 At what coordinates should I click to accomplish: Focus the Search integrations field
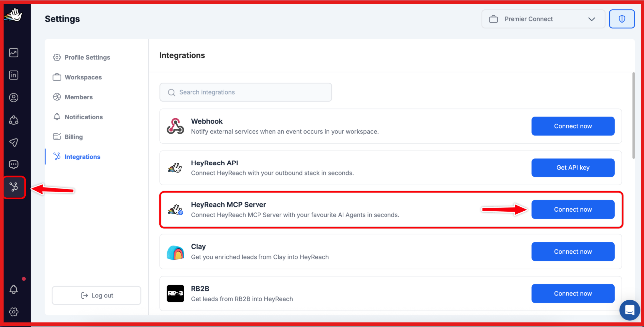point(246,92)
